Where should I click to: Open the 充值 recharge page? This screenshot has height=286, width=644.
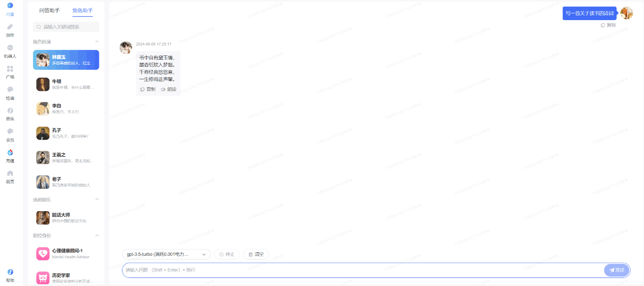tap(10, 156)
